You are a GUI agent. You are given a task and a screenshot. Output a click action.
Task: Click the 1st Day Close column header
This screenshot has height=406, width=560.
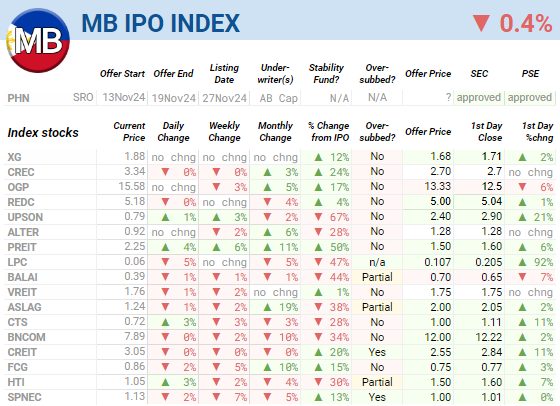coord(486,131)
